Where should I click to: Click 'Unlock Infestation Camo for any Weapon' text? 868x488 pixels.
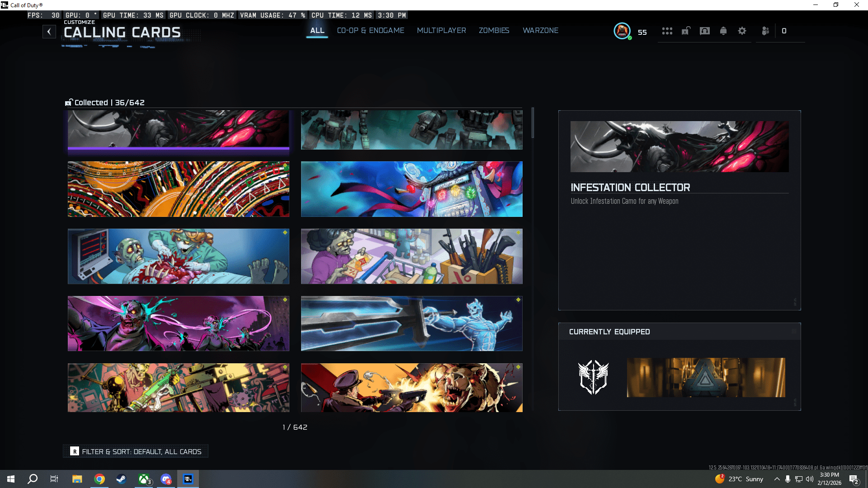click(x=624, y=201)
